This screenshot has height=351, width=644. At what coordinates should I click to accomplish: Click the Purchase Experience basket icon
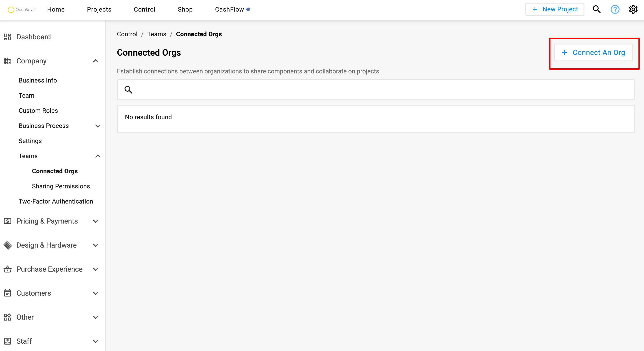[x=8, y=269]
